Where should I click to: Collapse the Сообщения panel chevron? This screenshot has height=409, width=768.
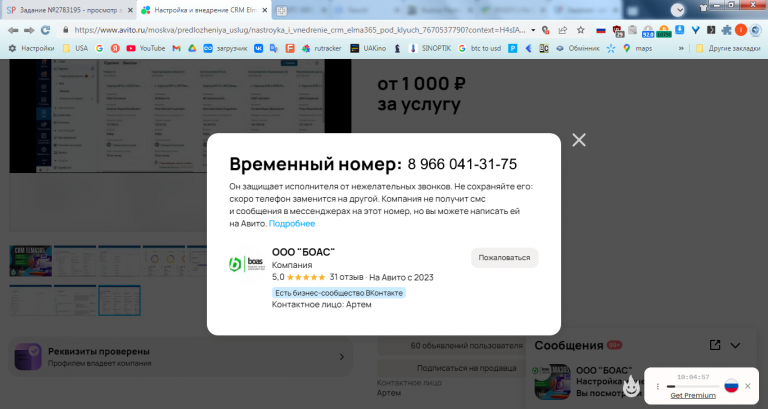click(x=735, y=345)
